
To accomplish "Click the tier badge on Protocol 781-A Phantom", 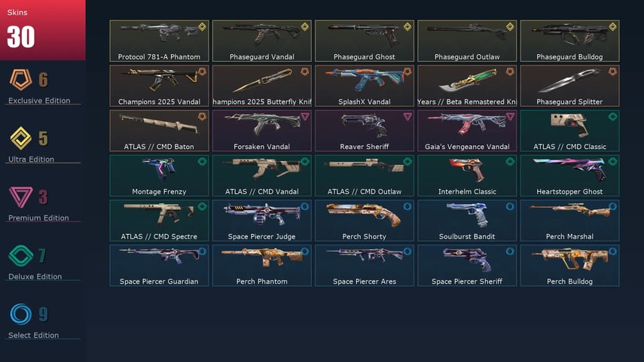I will (202, 26).
